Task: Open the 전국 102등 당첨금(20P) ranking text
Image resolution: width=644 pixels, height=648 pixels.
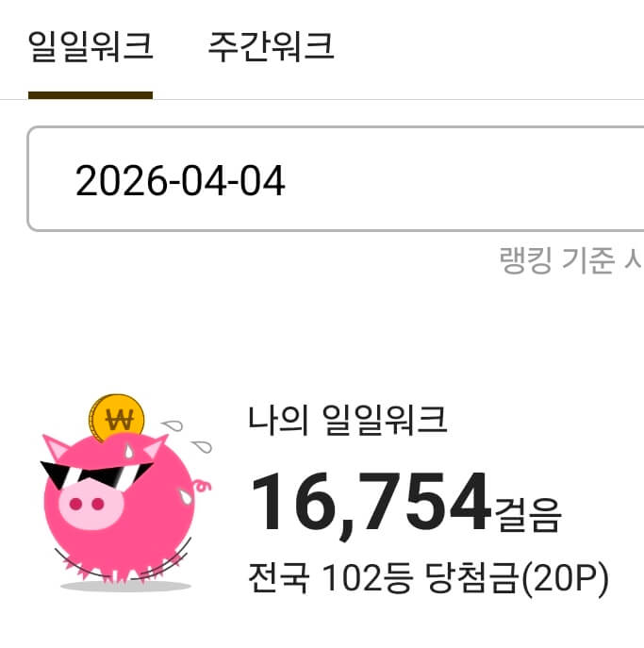Action: click(x=428, y=577)
